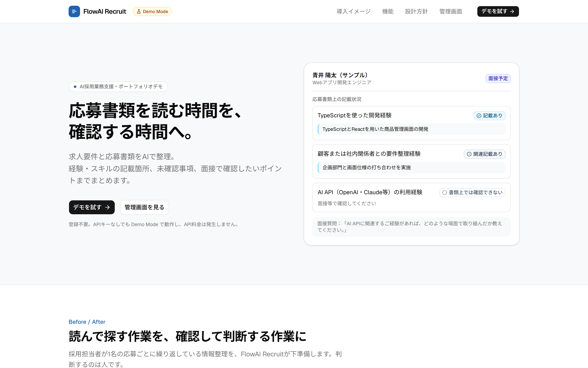The width and height of the screenshot is (588, 368).
Task: Click the FlowAI Recruit brand name
Action: coord(105,11)
